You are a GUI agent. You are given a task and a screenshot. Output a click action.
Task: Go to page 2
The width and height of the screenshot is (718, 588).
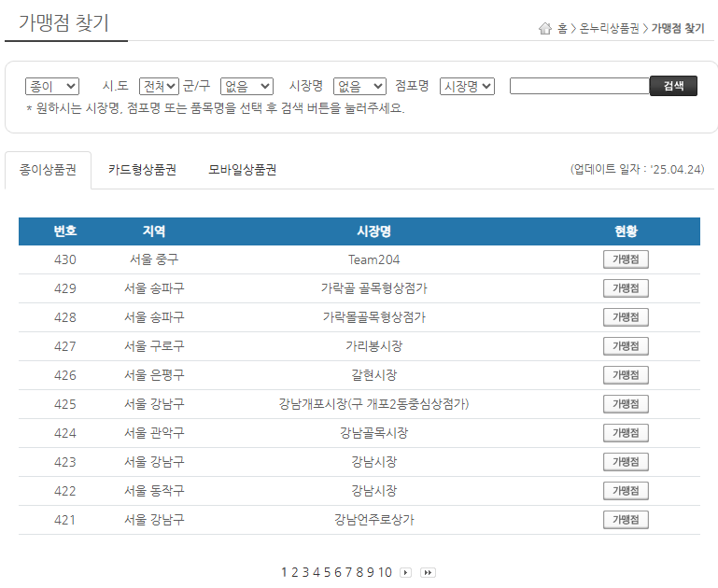(x=294, y=572)
